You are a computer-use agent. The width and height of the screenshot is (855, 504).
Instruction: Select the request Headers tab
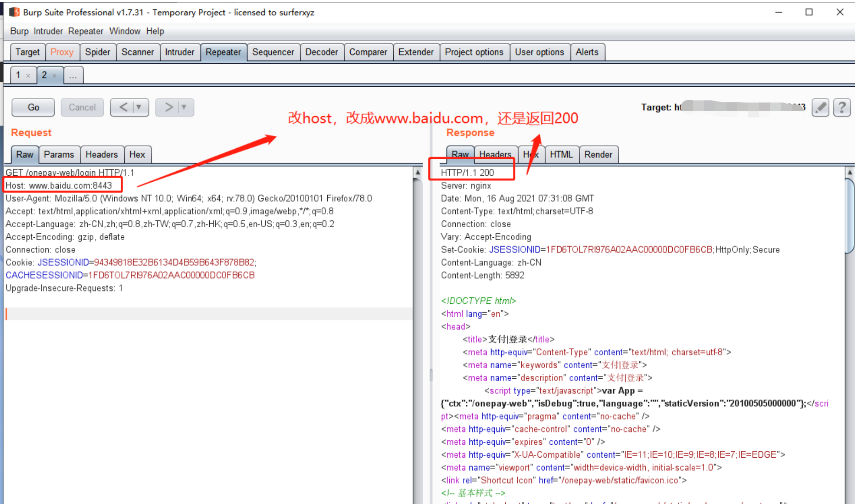[101, 154]
